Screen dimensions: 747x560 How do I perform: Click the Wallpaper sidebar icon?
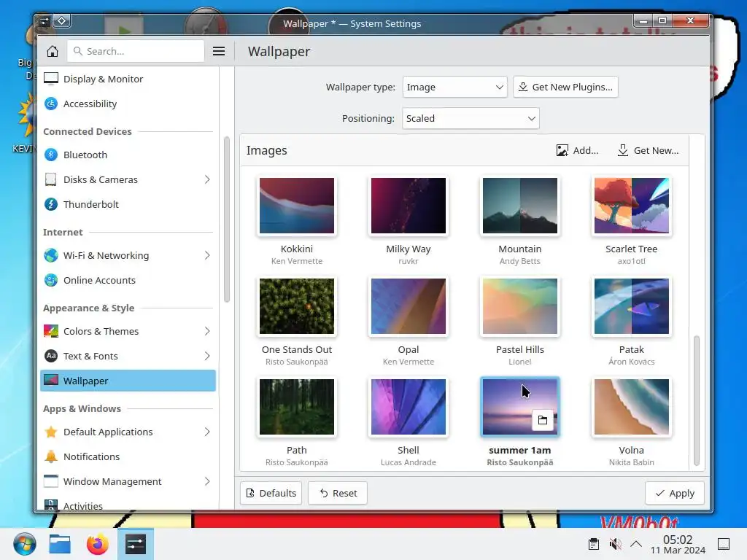pos(51,381)
